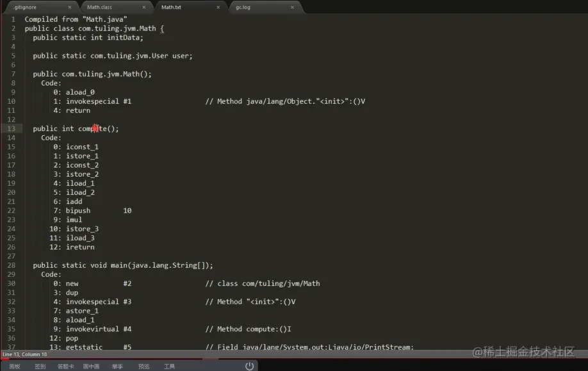The image size is (588, 371).
Task: Click the 'iload_2' instruction
Action: click(80, 192)
